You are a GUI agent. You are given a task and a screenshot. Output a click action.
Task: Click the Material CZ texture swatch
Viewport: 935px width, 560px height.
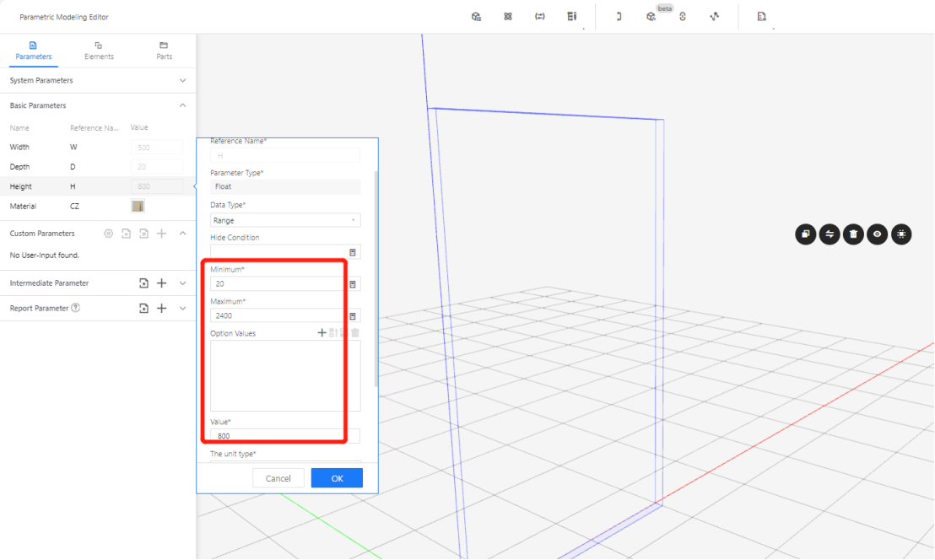[x=138, y=206]
